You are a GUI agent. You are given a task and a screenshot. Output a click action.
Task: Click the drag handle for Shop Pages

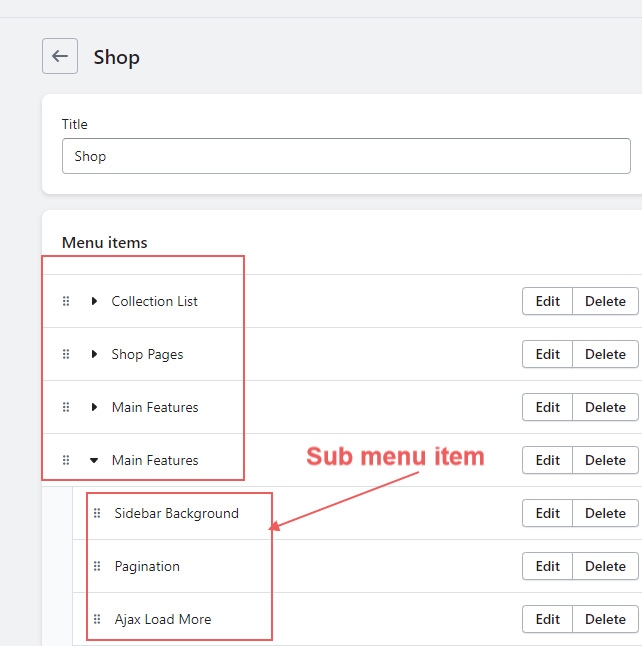click(66, 354)
